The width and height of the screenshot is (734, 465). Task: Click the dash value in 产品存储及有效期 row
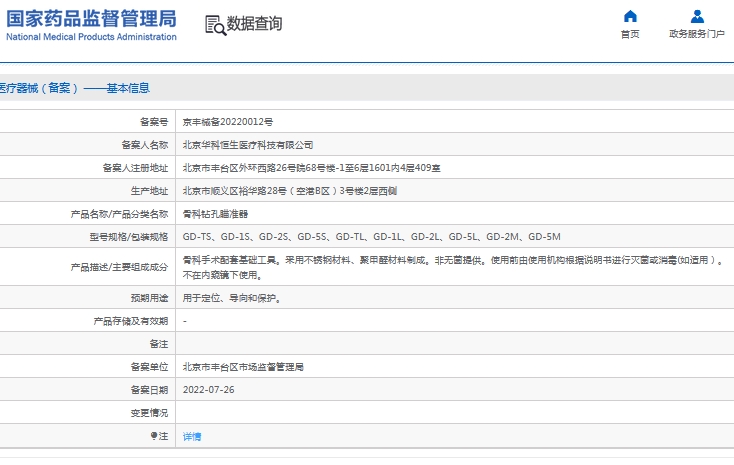coord(185,321)
